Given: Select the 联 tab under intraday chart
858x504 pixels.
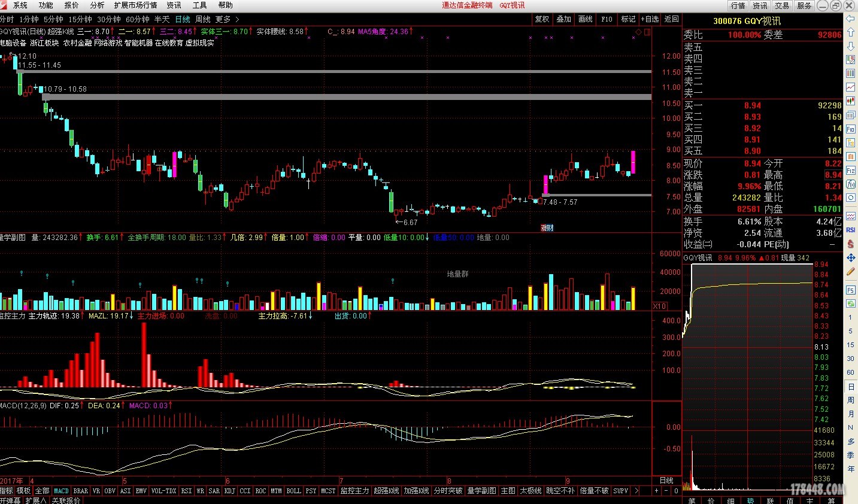Looking at the screenshot, I should point(770,500).
